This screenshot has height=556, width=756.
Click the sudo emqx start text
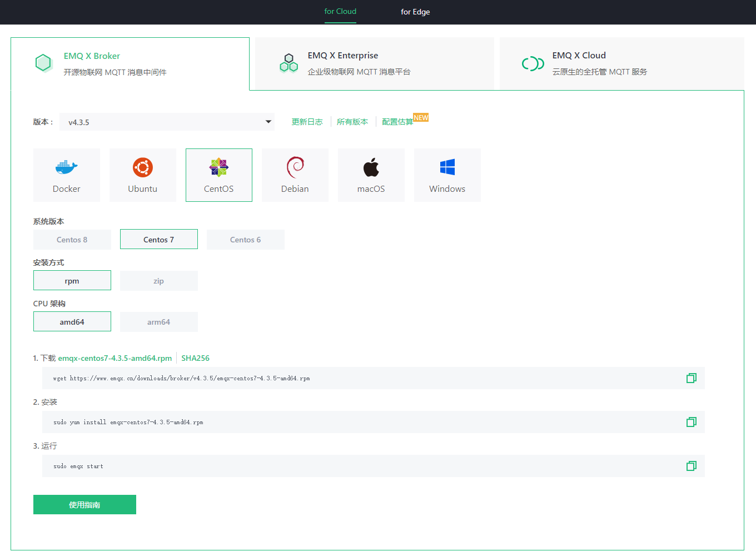(78, 466)
